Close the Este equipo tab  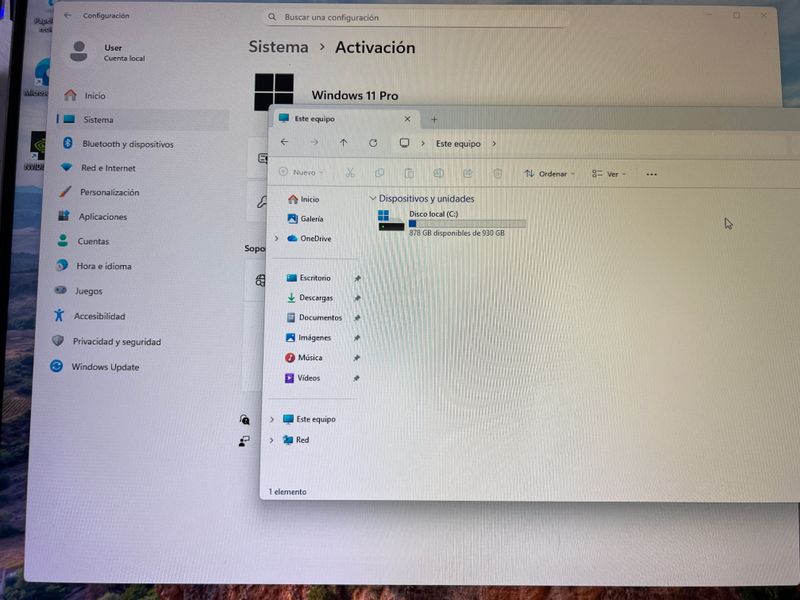coord(407,119)
